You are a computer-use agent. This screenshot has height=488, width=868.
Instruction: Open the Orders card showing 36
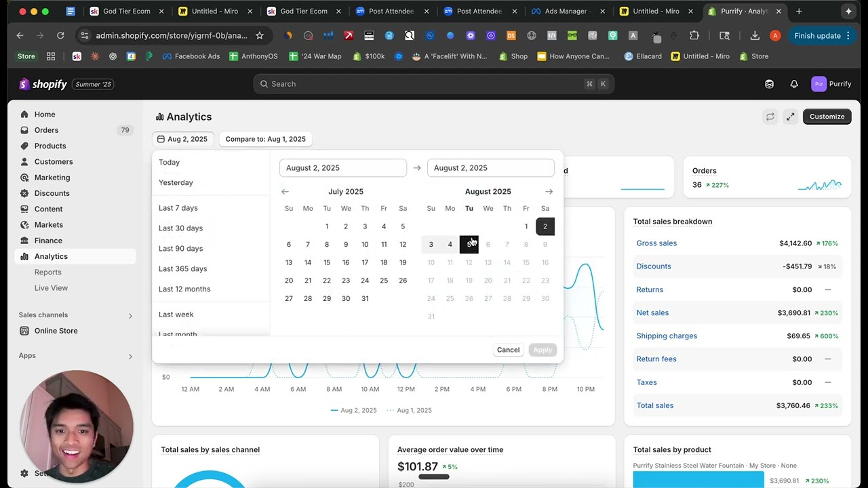point(767,178)
